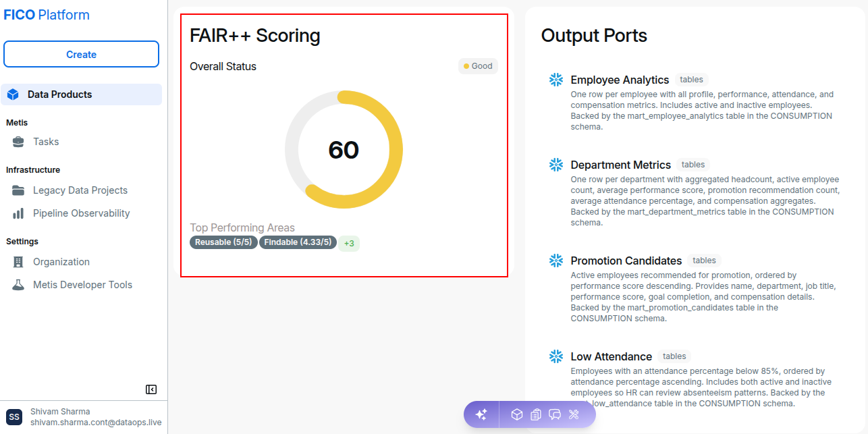Click the Create button
Screen dimensions: 868x434
click(x=81, y=55)
